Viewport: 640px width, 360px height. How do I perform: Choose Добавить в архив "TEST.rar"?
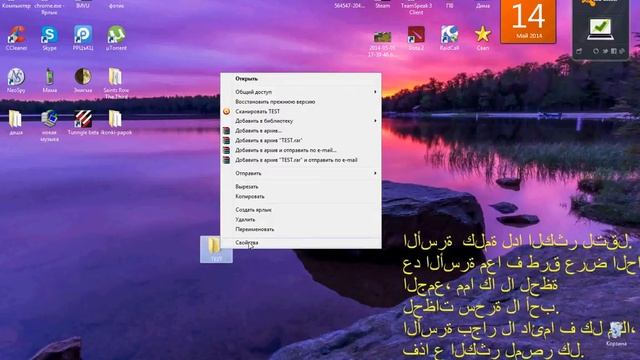coord(301,140)
